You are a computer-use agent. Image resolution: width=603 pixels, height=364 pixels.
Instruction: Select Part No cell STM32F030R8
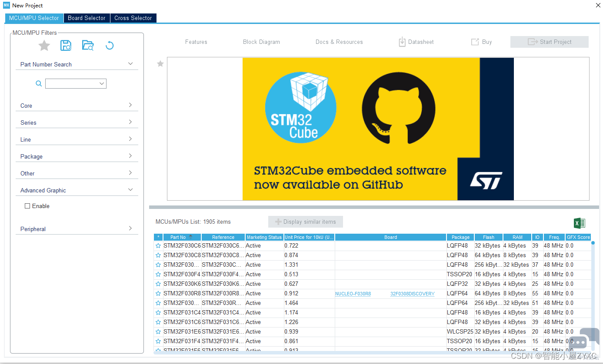tap(182, 294)
